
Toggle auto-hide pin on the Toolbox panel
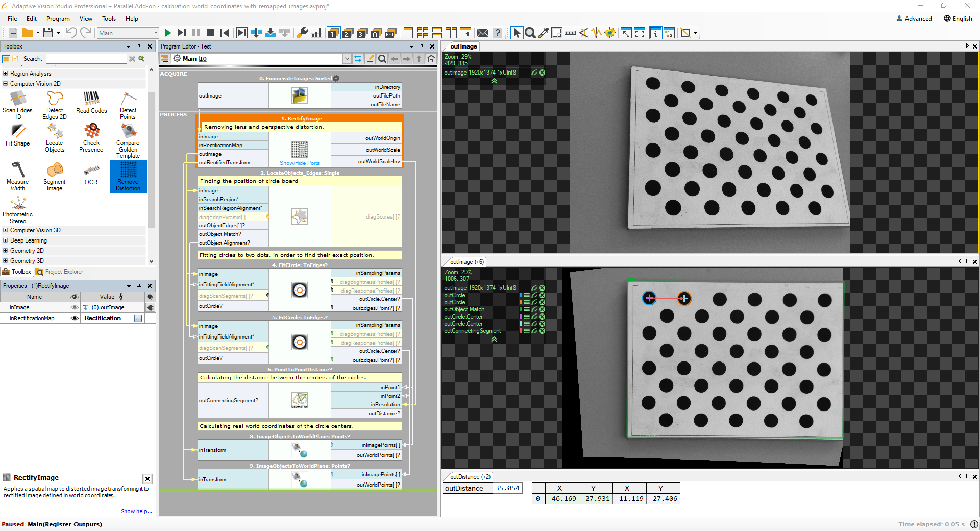[138, 46]
